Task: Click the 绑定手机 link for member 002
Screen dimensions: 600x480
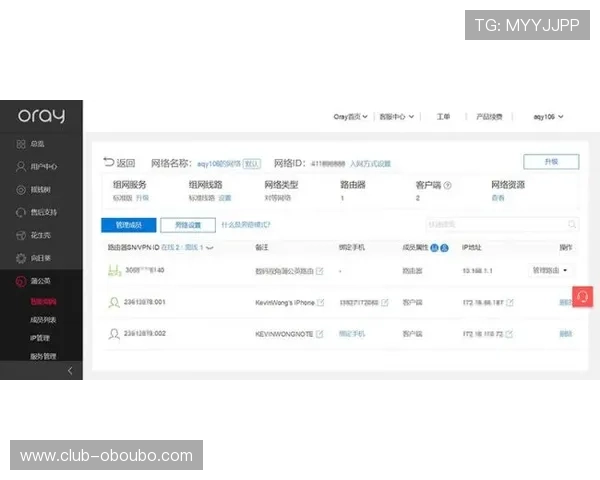Action: click(352, 333)
